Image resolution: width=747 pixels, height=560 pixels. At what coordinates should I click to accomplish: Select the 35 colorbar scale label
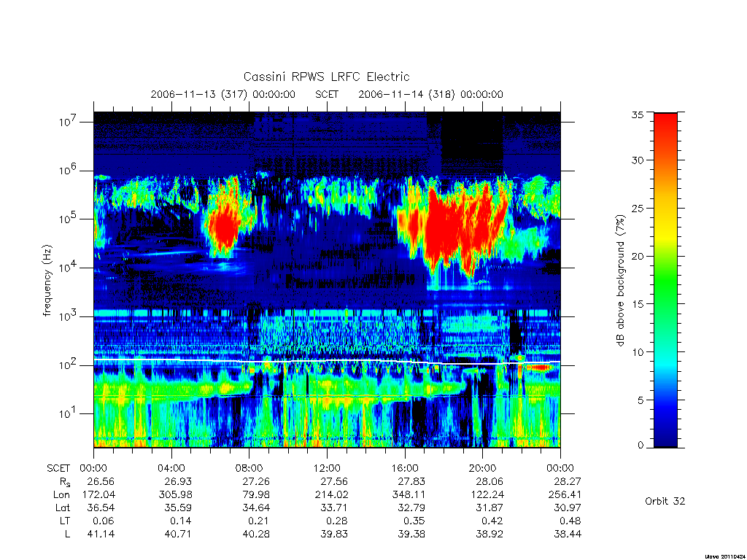[638, 114]
